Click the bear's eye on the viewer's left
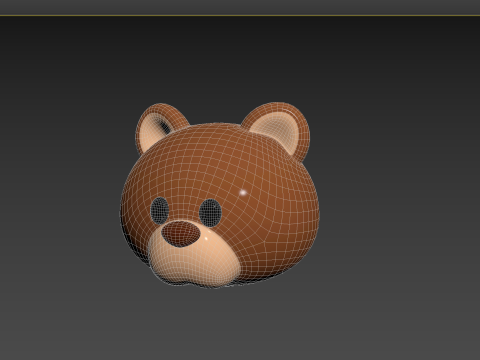 (x=160, y=210)
